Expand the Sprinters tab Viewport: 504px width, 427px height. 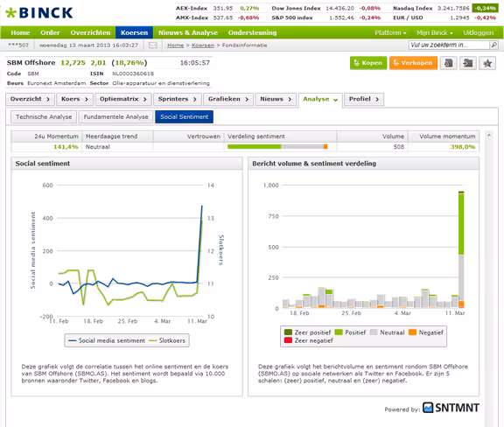pyautogui.click(x=178, y=99)
